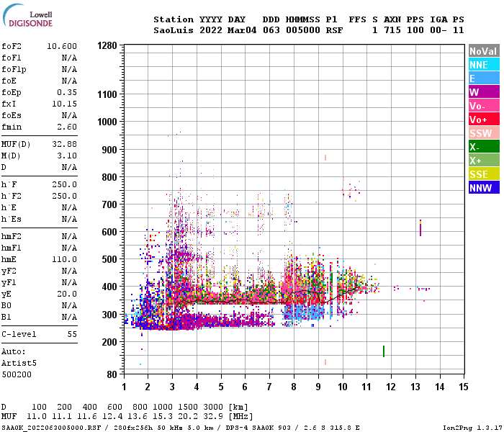The width and height of the screenshot is (504, 432).
Task: Click the Artist5 auto-scaling label
Action: (x=19, y=363)
